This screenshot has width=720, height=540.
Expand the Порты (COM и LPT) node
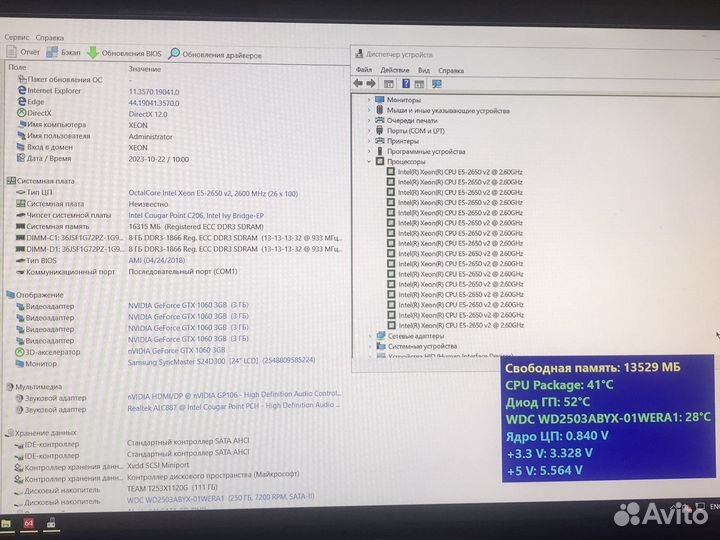[369, 131]
